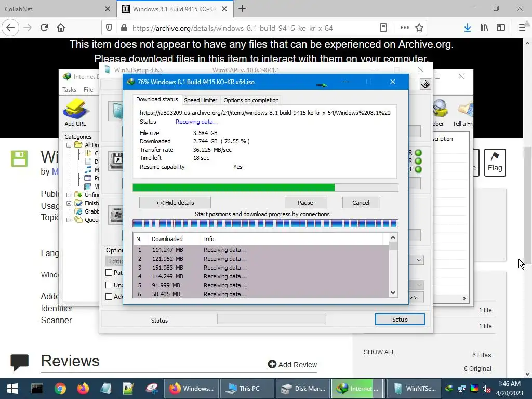Expand the Unfinished category node
This screenshot has height=399, width=532.
(69, 195)
